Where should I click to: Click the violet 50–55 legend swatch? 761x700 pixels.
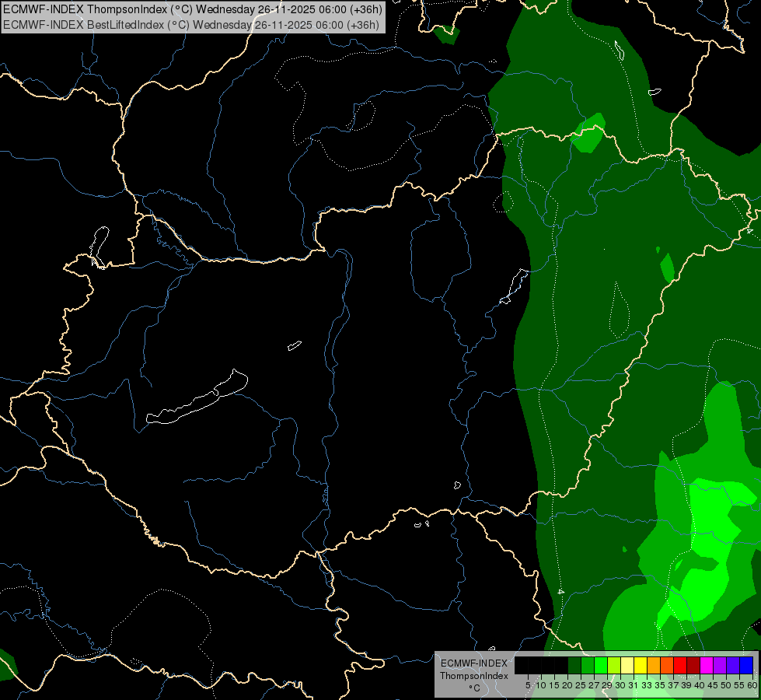(x=733, y=665)
